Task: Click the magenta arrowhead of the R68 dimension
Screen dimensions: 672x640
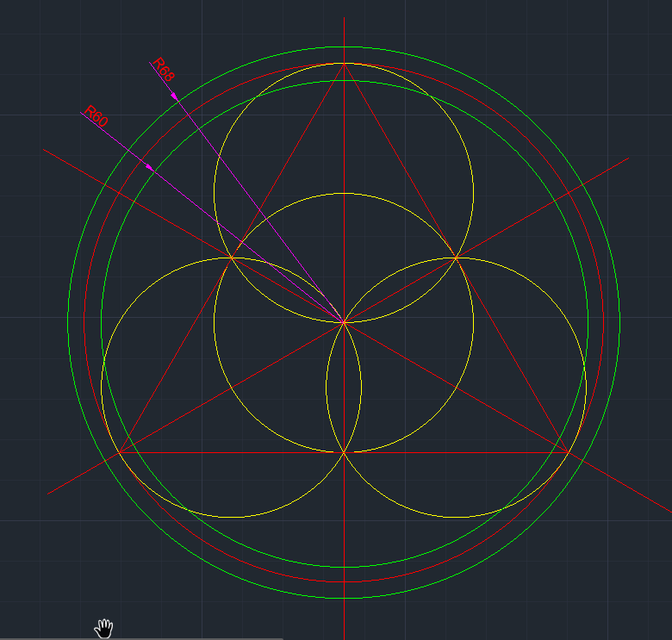Action: [174, 96]
